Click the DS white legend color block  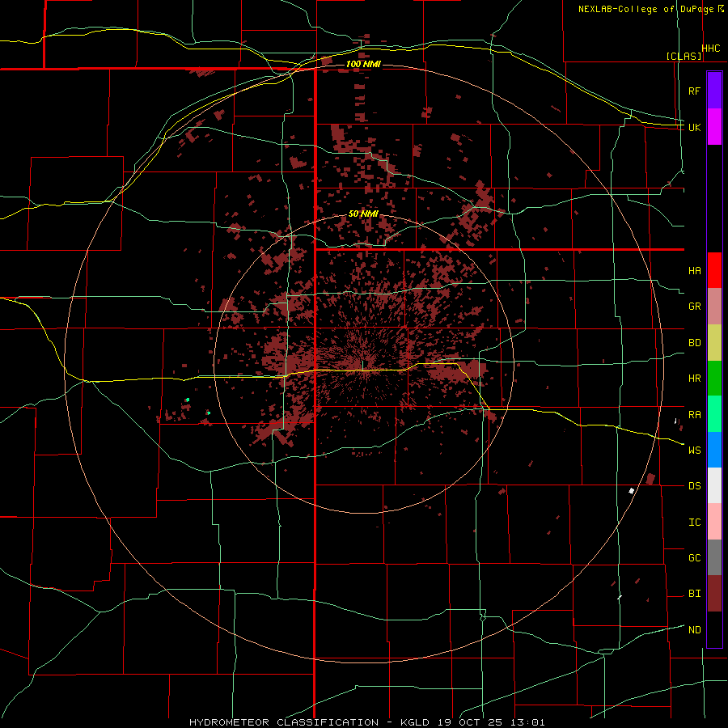pyautogui.click(x=714, y=485)
